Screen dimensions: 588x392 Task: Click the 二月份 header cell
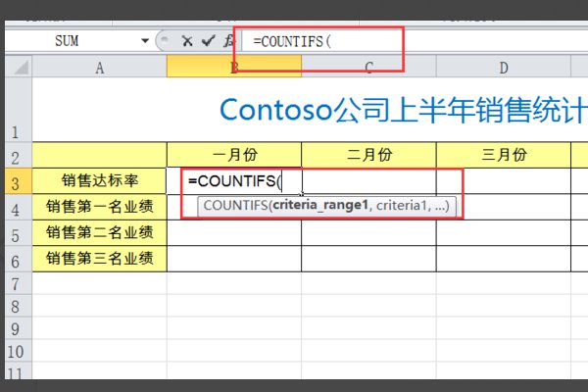(368, 155)
